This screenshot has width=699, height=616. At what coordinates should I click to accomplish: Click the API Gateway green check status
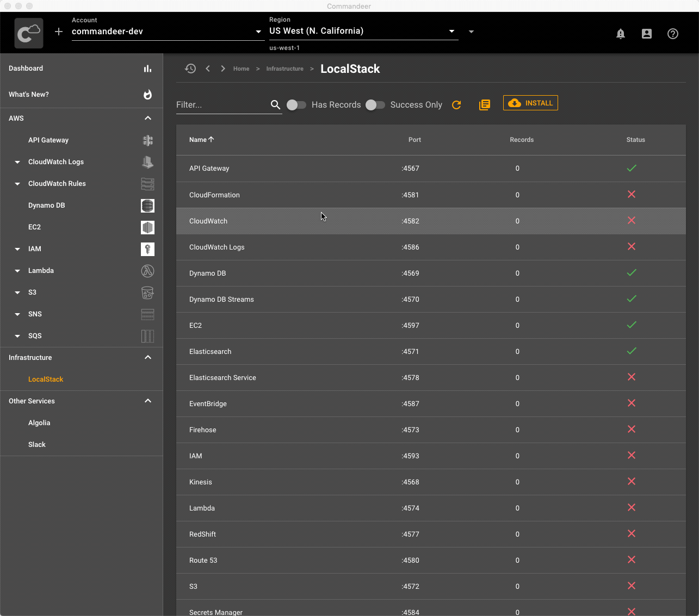632,169
